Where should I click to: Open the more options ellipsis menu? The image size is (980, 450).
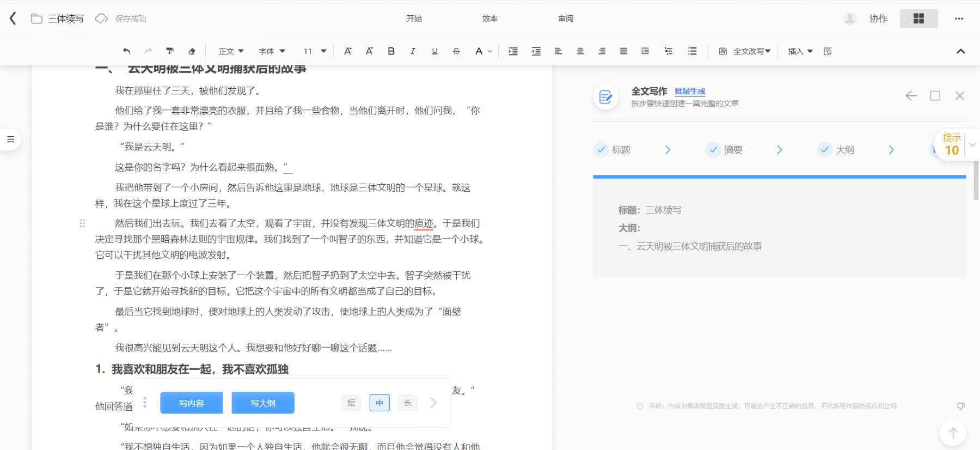pos(959,19)
